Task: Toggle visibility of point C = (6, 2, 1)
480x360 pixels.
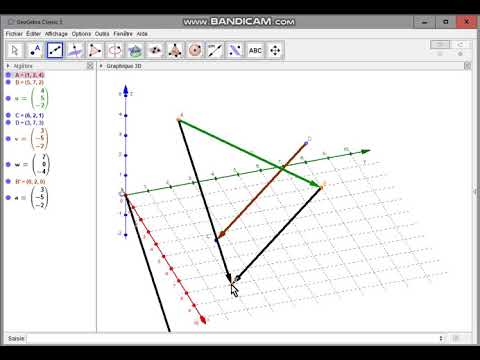Action: 8,115
